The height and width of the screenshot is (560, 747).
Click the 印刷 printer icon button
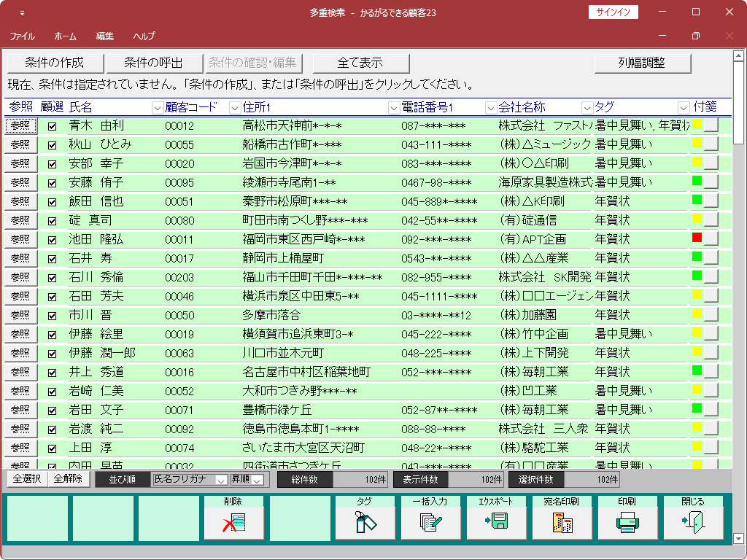coord(627,518)
